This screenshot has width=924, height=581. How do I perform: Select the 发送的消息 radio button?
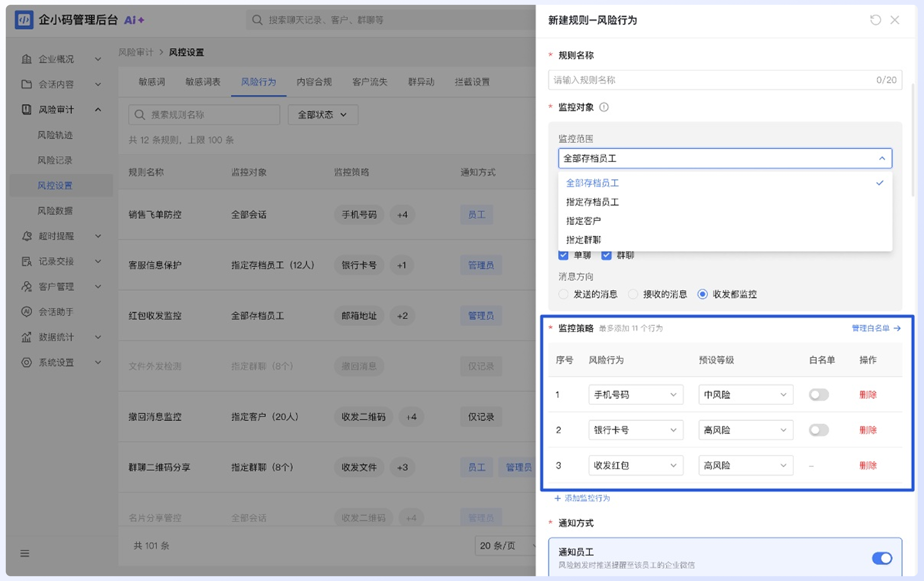[x=563, y=294]
